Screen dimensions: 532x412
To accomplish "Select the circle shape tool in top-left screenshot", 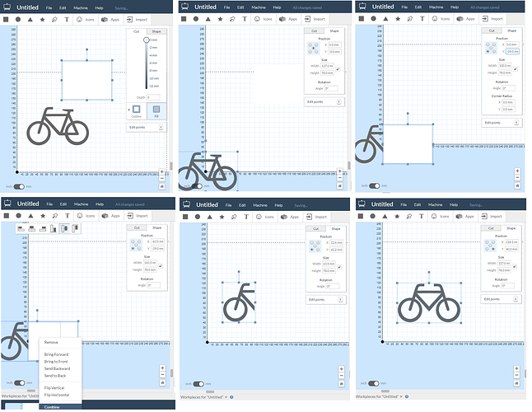I will (x=18, y=19).
